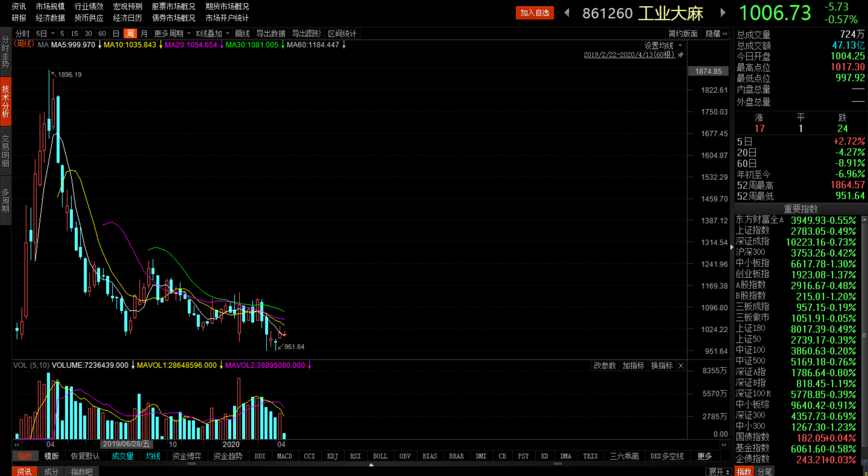Click 上证指数 row in 重要指数 list

click(x=796, y=231)
